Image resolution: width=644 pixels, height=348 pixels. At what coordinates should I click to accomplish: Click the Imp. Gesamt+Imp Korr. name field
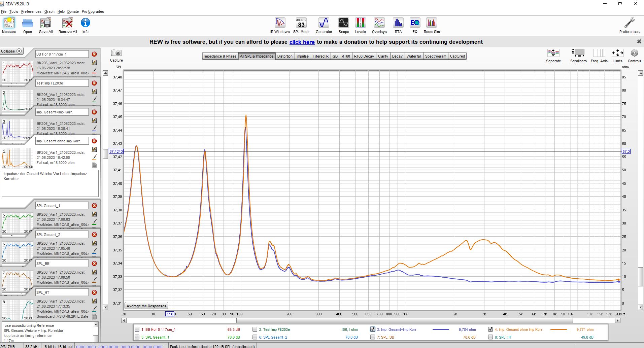pos(62,112)
